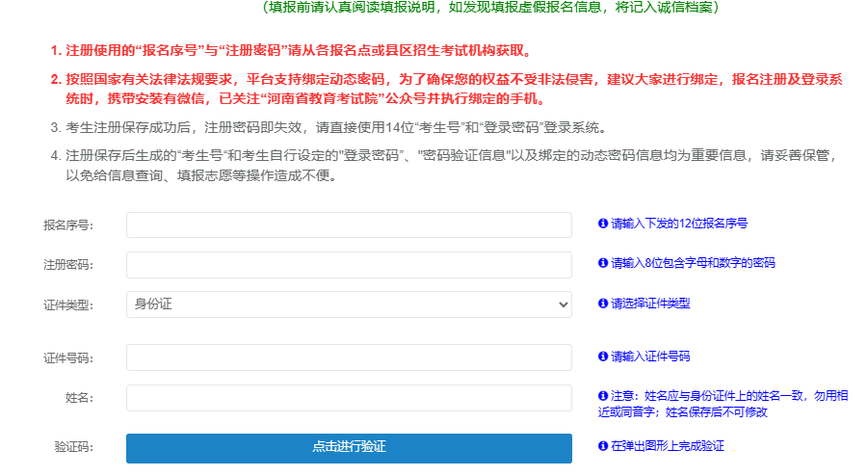Click the 报名序号 input field
The width and height of the screenshot is (868, 476).
click(x=349, y=225)
